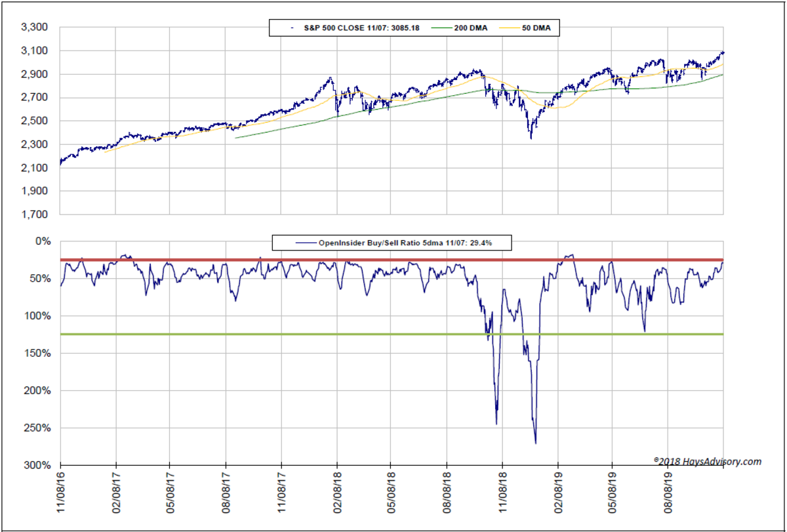Click the 200 DMA legend label

click(x=472, y=28)
